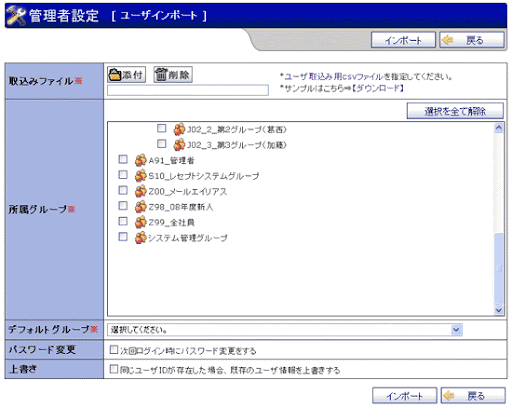Click group icon beside システム管理グループ
This screenshot has width=512, height=408.
pos(141,237)
